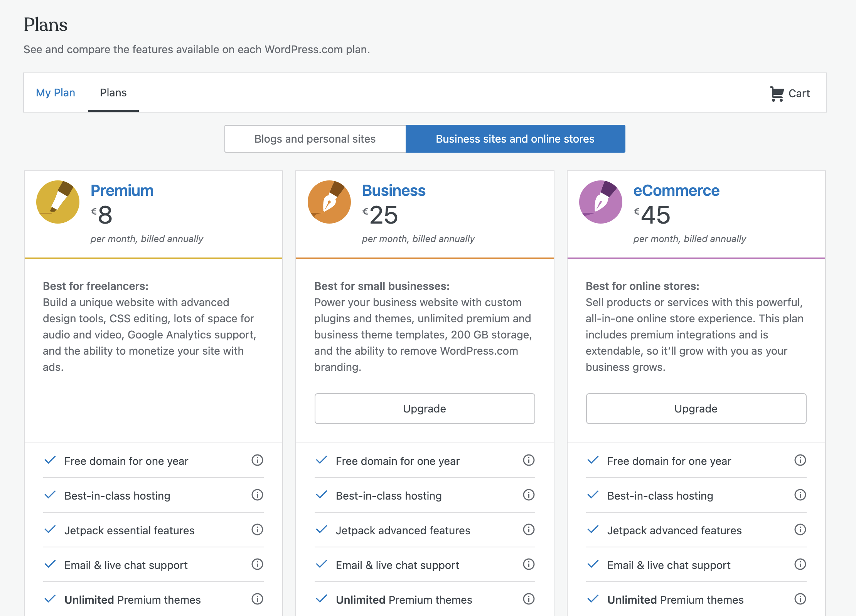Open the Premium plan title link

point(122,190)
